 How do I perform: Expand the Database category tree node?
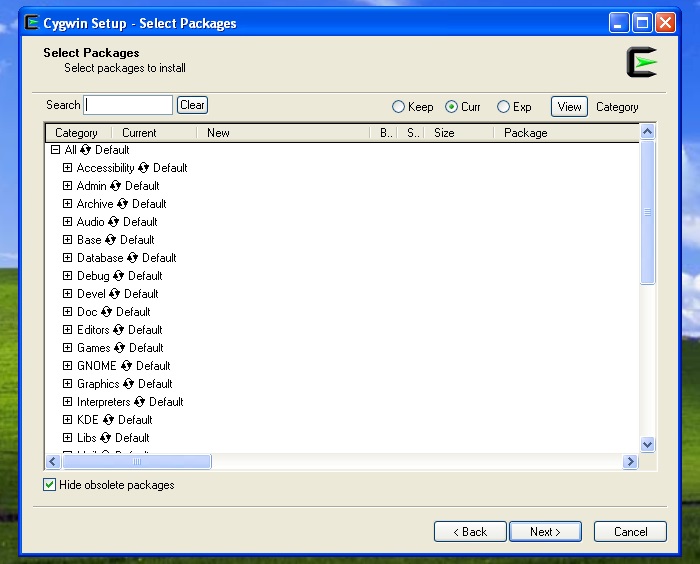pyautogui.click(x=68, y=258)
